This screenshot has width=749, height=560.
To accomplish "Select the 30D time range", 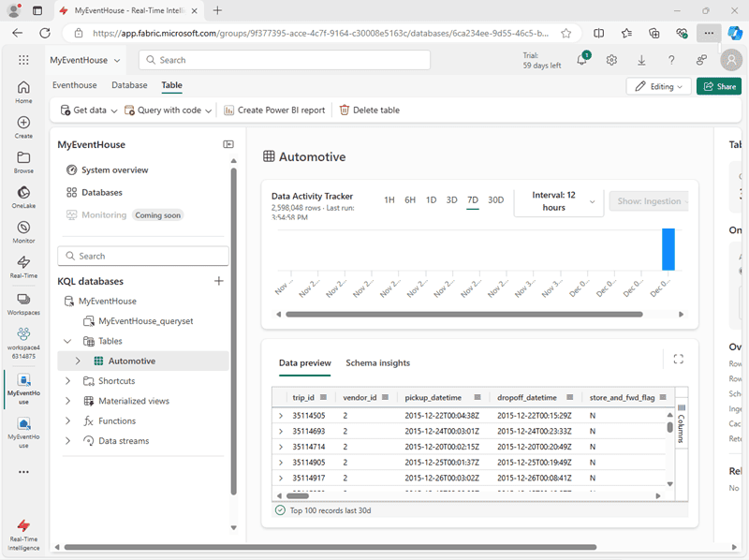I will click(495, 199).
